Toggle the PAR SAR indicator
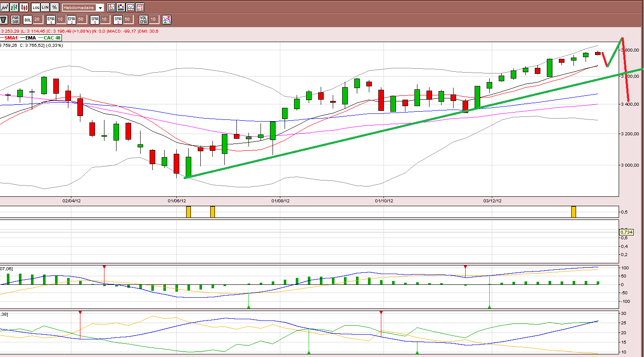 [x=15, y=20]
